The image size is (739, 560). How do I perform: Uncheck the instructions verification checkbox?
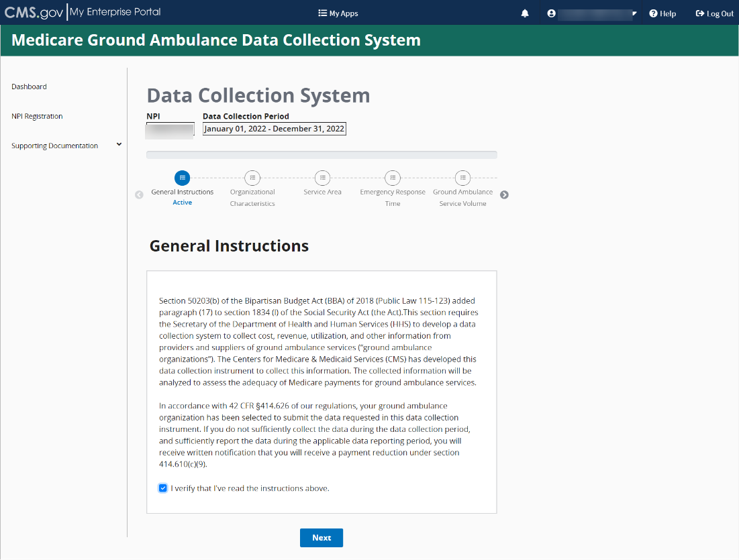[x=162, y=488]
